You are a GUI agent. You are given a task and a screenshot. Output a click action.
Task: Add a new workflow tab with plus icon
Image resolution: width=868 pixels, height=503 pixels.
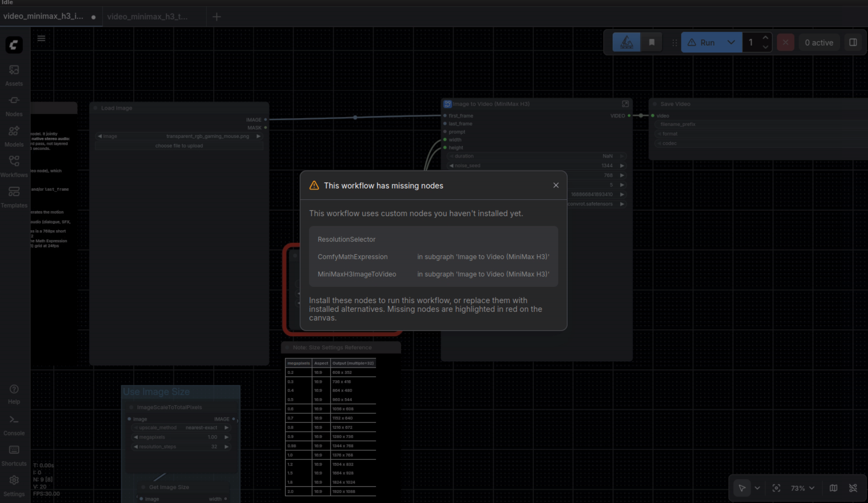tap(217, 17)
